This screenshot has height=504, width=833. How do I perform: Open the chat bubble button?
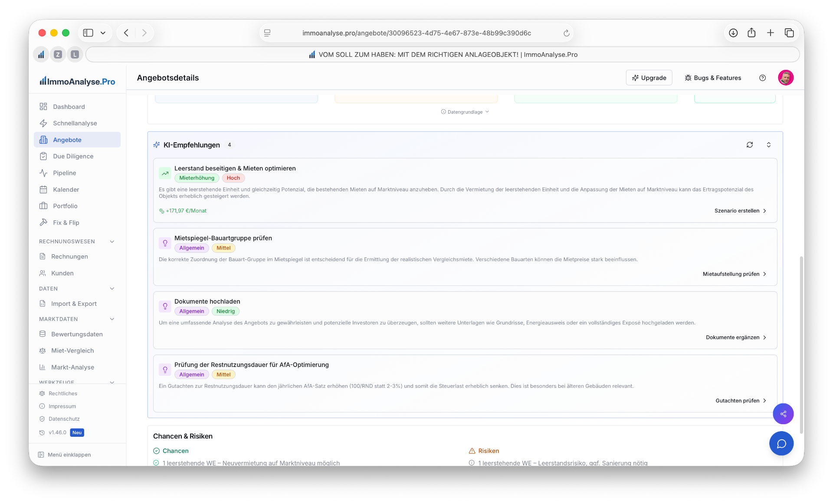point(781,444)
